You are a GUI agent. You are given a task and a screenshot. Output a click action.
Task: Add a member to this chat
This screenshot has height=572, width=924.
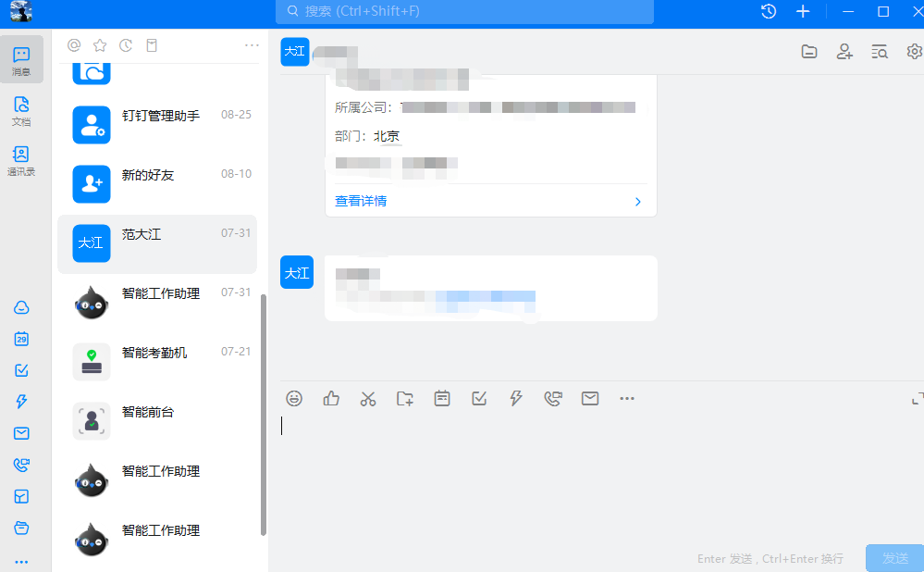pyautogui.click(x=844, y=52)
